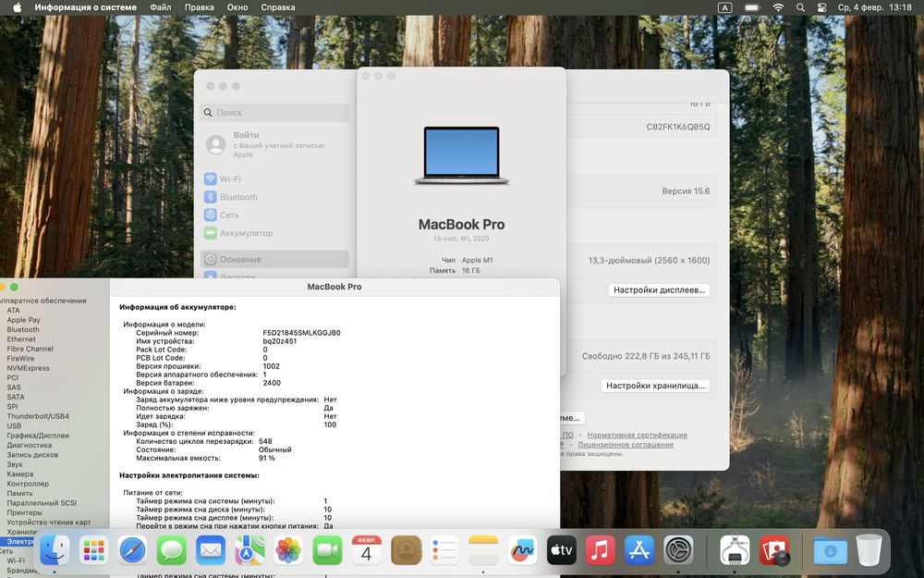This screenshot has height=578, width=924.
Task: Click serial number F5D21845SMLKGGJB0
Action: coord(302,333)
